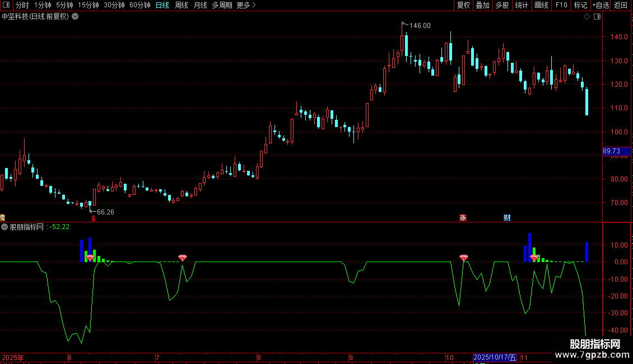Click the red diamond signal in July
The image size is (633, 364).
pos(183,258)
